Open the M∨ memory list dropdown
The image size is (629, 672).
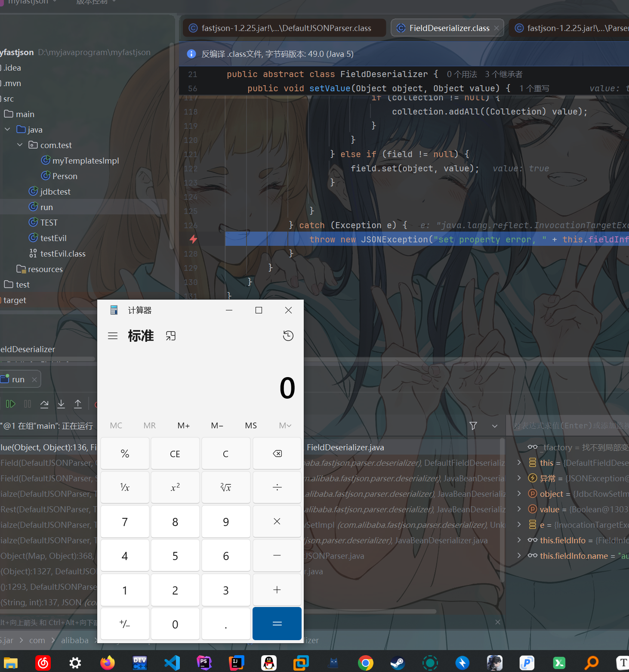click(x=285, y=426)
